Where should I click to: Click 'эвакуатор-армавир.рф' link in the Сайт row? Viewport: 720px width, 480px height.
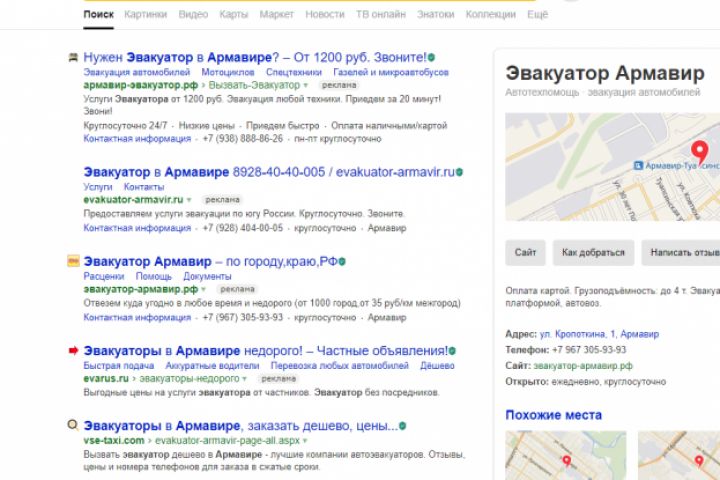583,366
